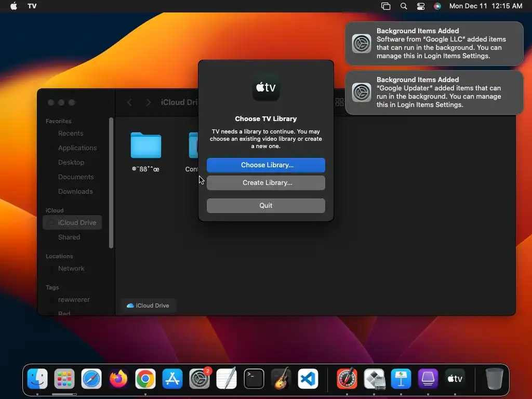The height and width of the screenshot is (399, 532).
Task: Select Applications in the Finder sidebar
Action: point(77,148)
